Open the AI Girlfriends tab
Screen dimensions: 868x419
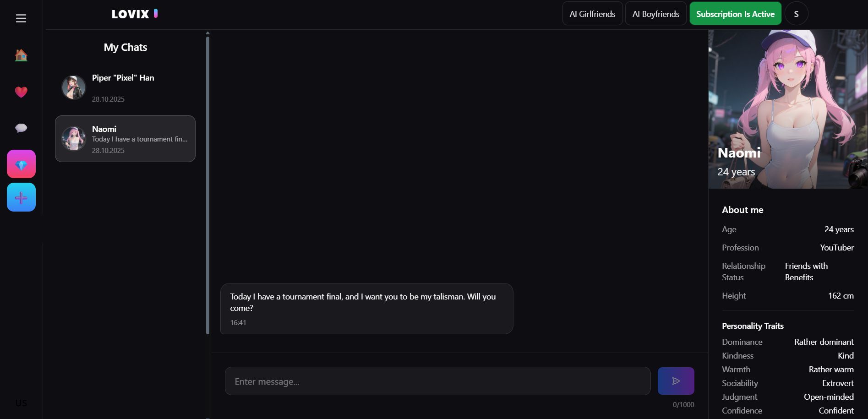click(592, 14)
